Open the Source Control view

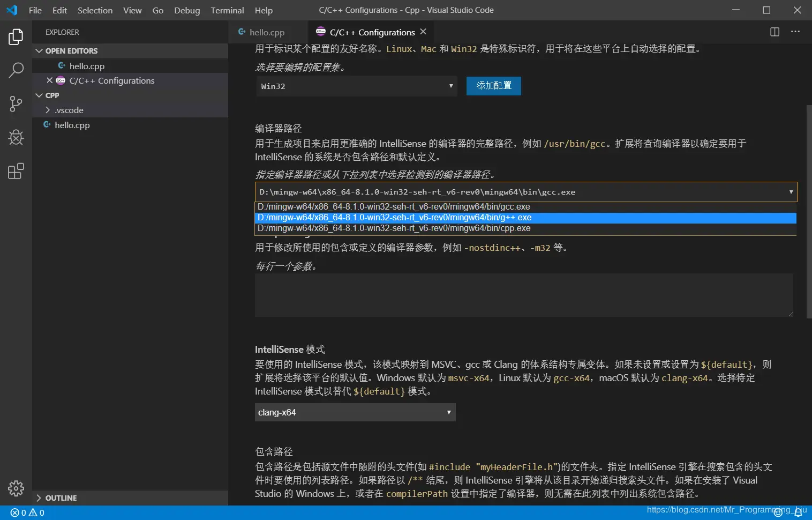click(x=16, y=104)
